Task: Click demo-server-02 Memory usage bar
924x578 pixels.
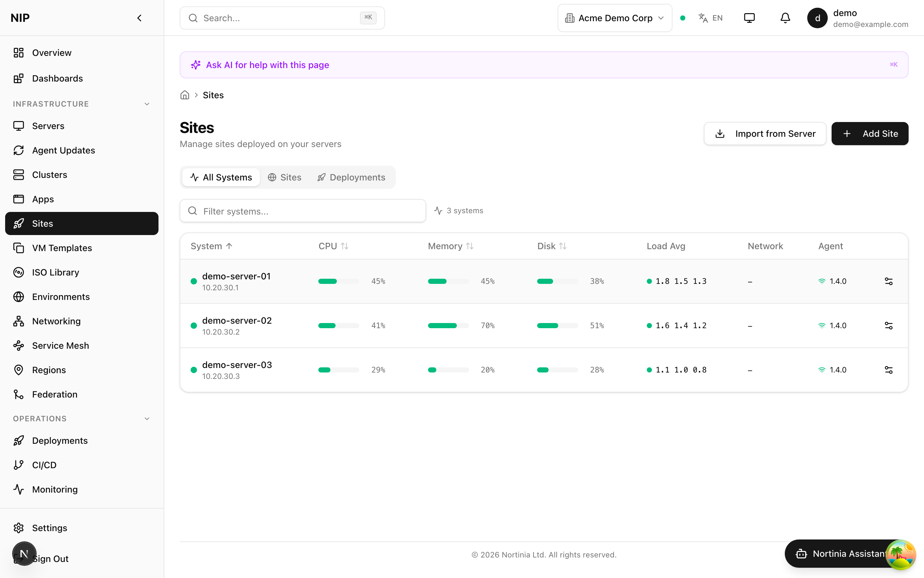Action: tap(448, 326)
